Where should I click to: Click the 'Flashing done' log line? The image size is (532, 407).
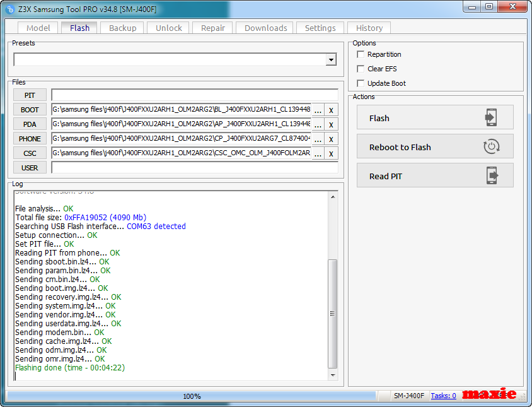click(70, 368)
